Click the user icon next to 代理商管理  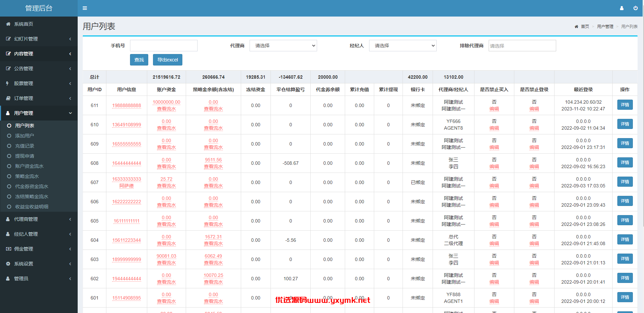click(x=8, y=219)
